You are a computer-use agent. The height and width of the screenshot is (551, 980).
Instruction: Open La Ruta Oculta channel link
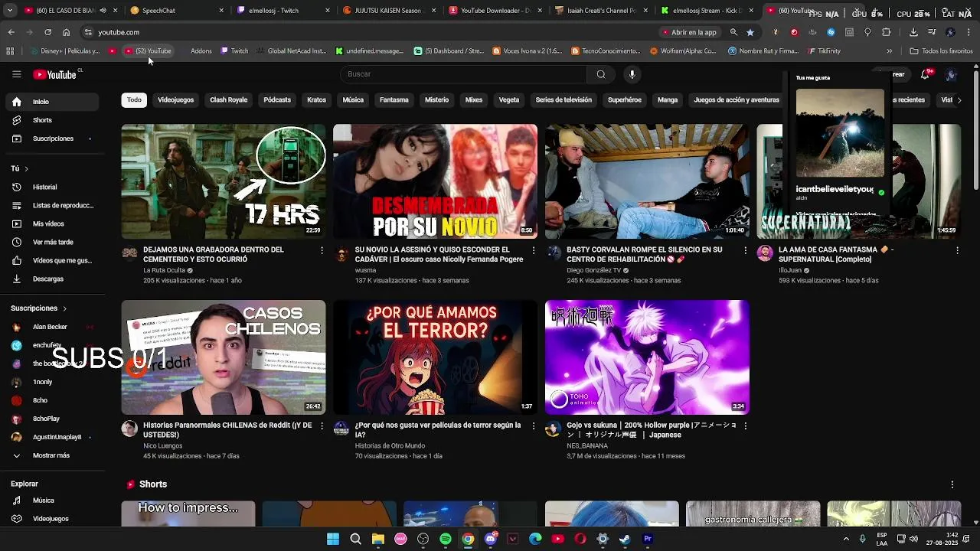coord(164,270)
